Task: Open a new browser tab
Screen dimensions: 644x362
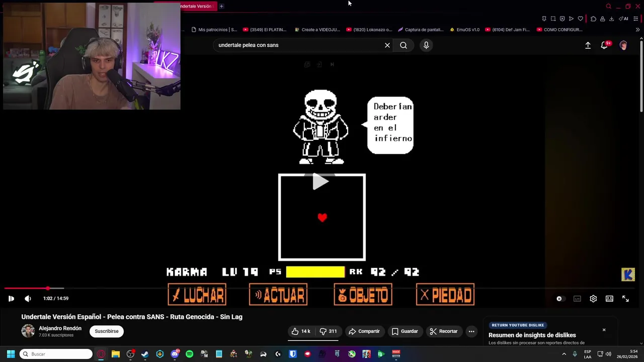Action: (x=221, y=6)
